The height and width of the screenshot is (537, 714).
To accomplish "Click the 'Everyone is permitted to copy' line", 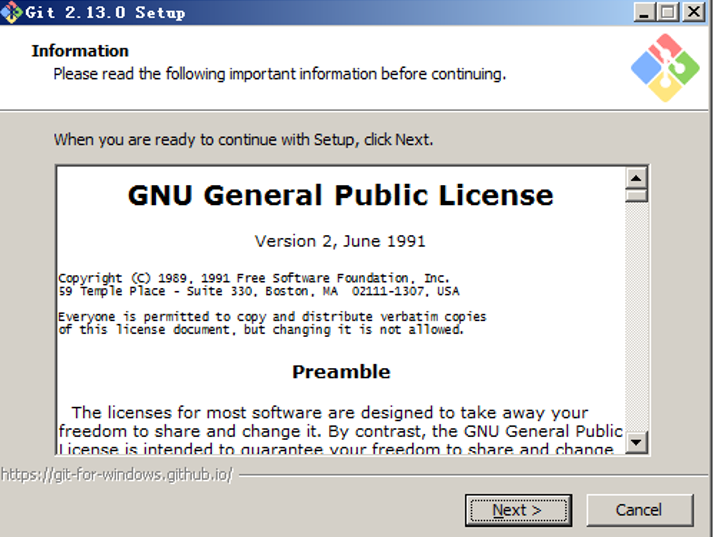I will point(272,317).
